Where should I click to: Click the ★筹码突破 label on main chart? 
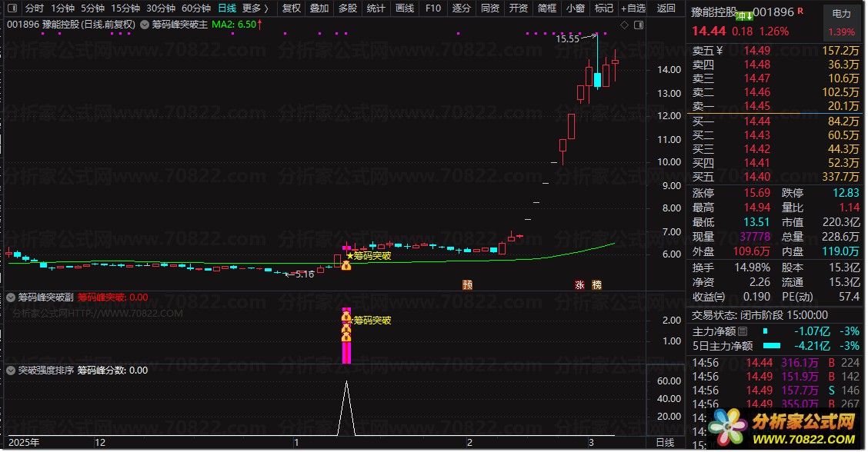tap(369, 256)
